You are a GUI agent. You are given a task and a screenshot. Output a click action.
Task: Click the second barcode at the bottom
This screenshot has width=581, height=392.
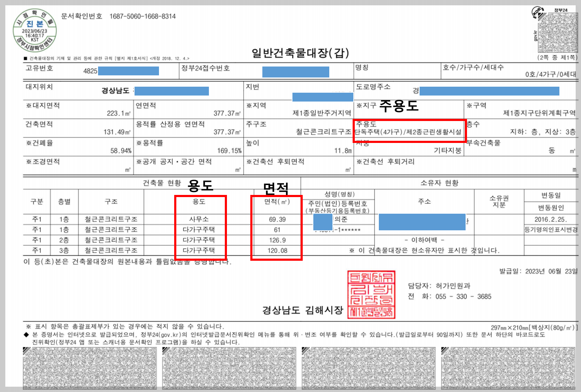tap(229, 368)
